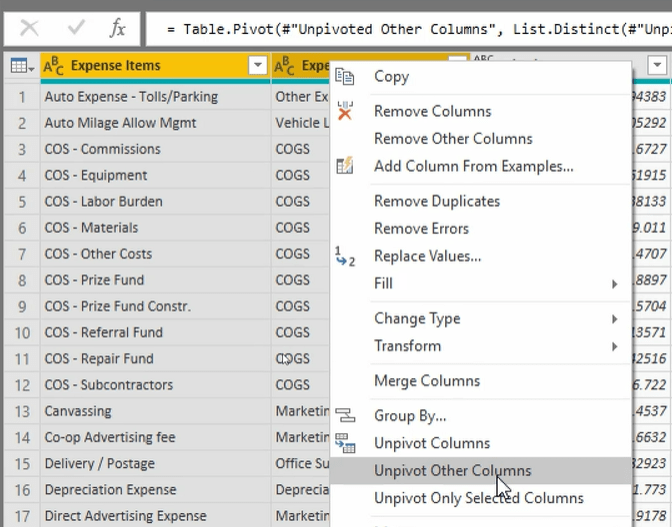Screen dimensions: 672x527
Task: Click cell COS - Referral Fund
Action: 156,332
